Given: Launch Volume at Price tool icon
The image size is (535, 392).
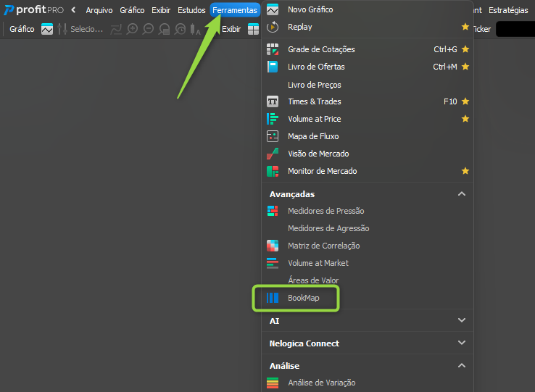Looking at the screenshot, I should click(273, 119).
